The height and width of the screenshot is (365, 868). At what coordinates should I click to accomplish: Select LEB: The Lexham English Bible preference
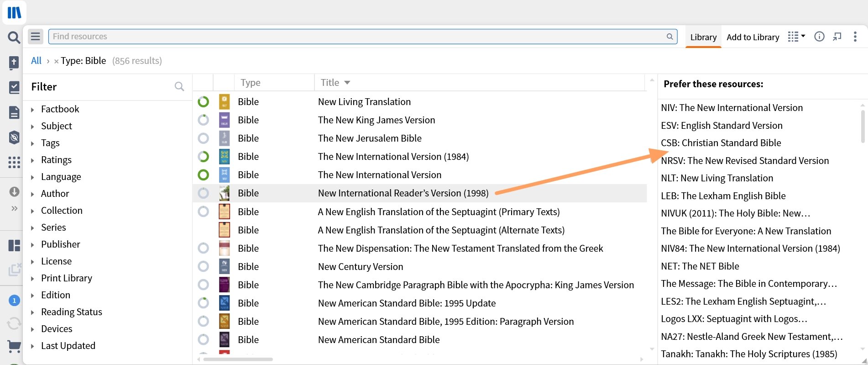(723, 196)
